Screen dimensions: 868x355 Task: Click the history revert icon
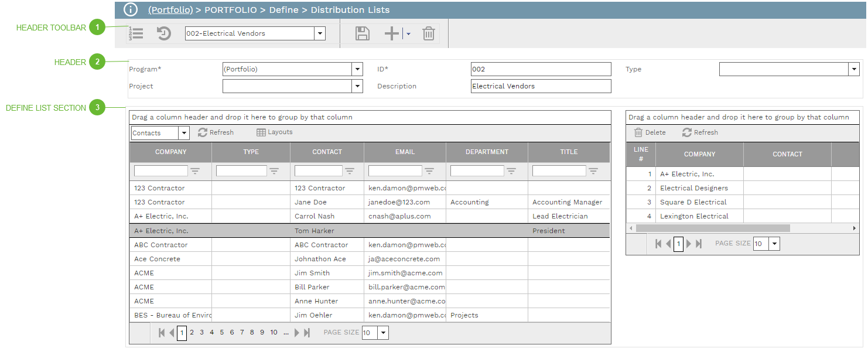click(164, 33)
